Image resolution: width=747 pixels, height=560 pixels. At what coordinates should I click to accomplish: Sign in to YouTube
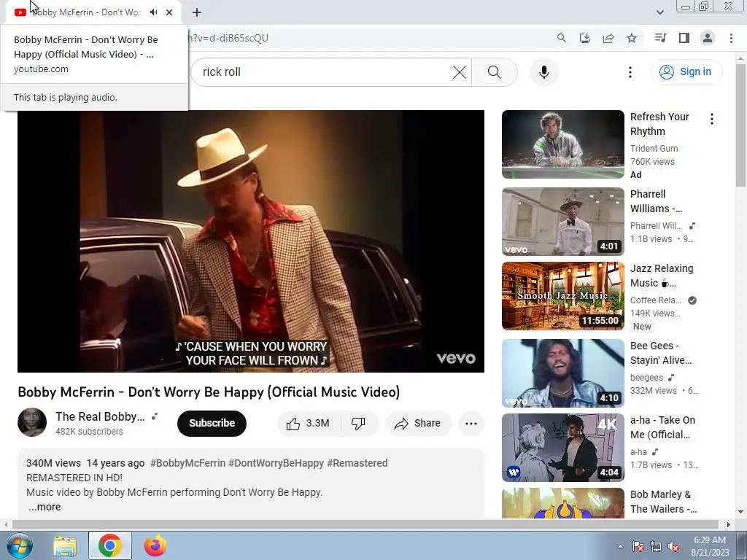[686, 72]
